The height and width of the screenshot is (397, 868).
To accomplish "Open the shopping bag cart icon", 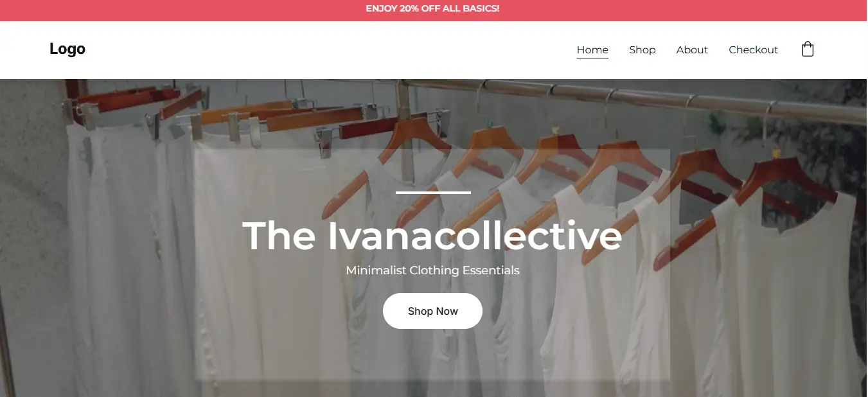I will (x=808, y=49).
